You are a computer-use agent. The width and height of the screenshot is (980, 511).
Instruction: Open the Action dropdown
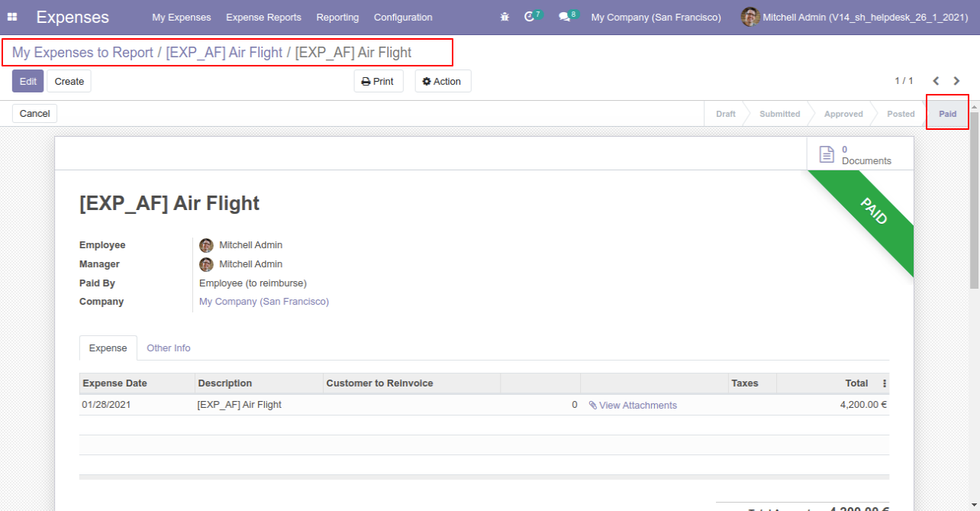[443, 81]
